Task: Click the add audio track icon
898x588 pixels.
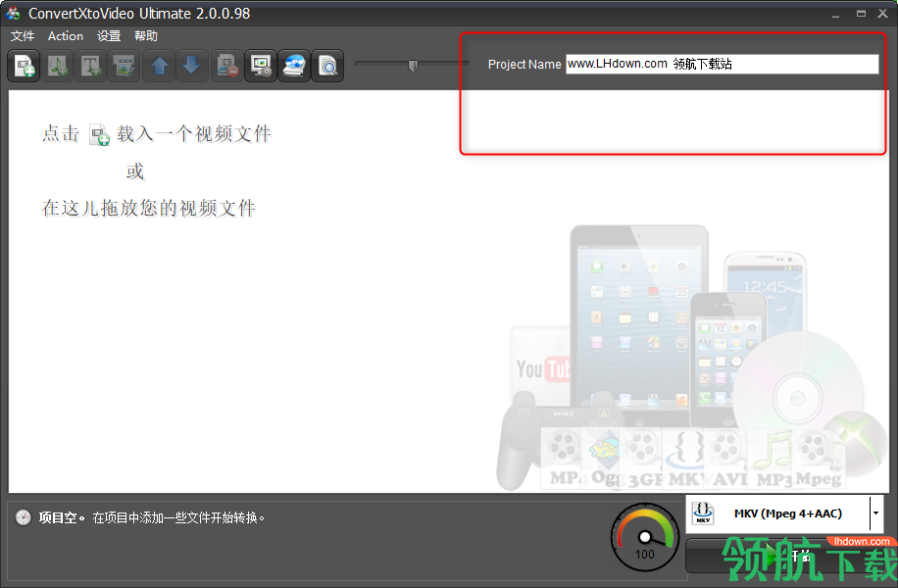Action: (x=57, y=67)
